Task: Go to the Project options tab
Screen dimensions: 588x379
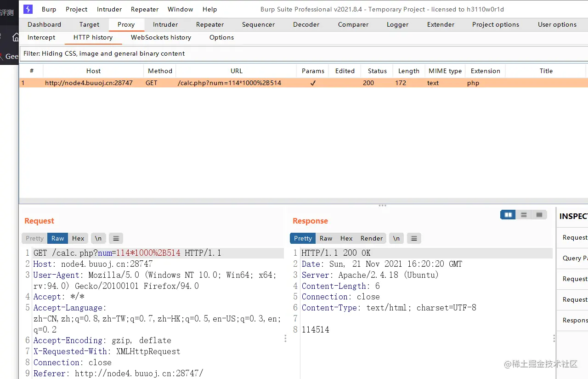Action: [496, 24]
